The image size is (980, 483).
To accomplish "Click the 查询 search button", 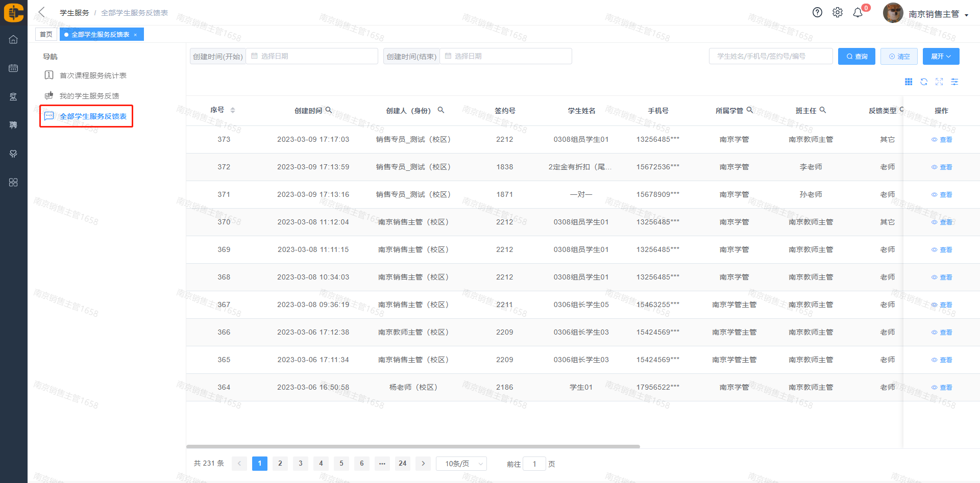I will 856,57.
